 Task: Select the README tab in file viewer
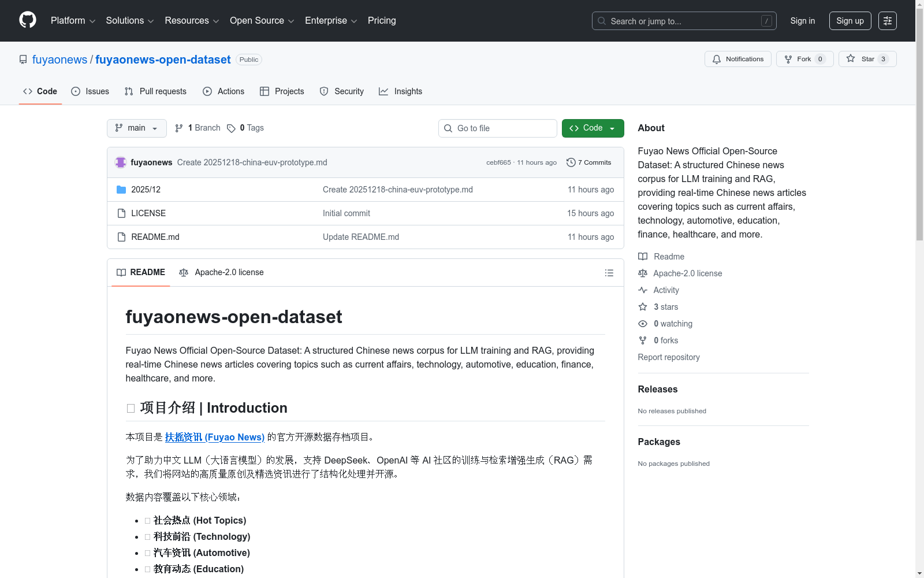(141, 272)
